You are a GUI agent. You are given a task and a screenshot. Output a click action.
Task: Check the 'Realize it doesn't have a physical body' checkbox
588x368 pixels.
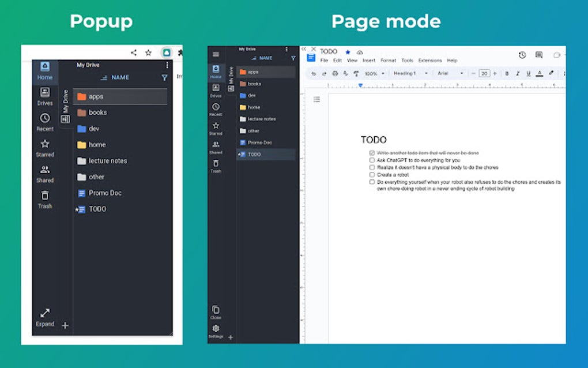372,167
